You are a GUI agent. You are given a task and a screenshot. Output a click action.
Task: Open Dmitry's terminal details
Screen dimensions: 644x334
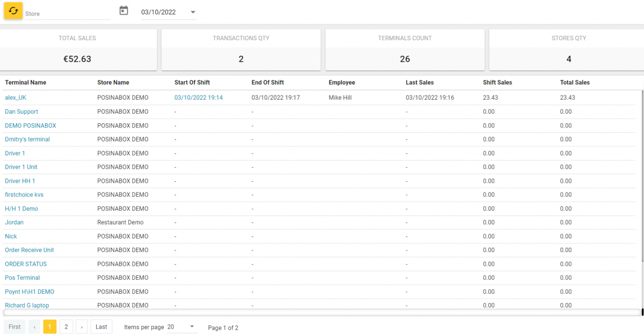27,139
